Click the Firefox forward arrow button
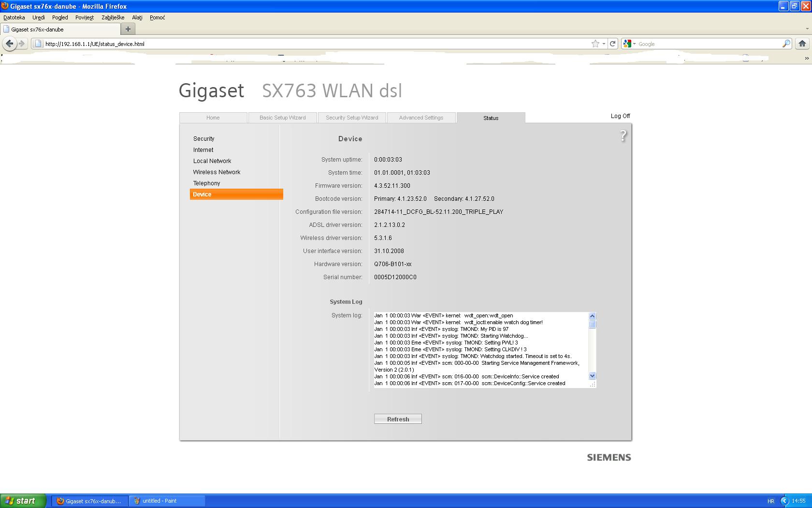The image size is (812, 508). (x=22, y=44)
